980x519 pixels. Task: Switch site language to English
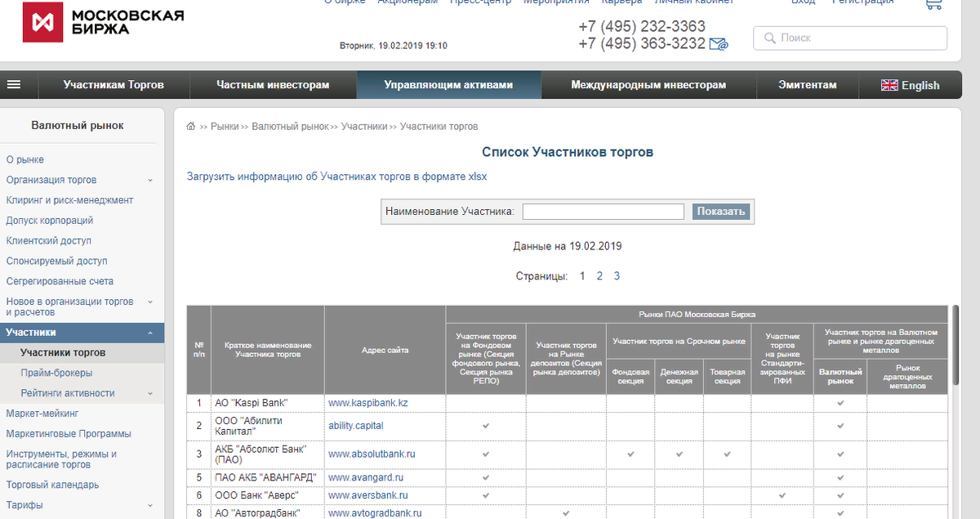click(920, 85)
